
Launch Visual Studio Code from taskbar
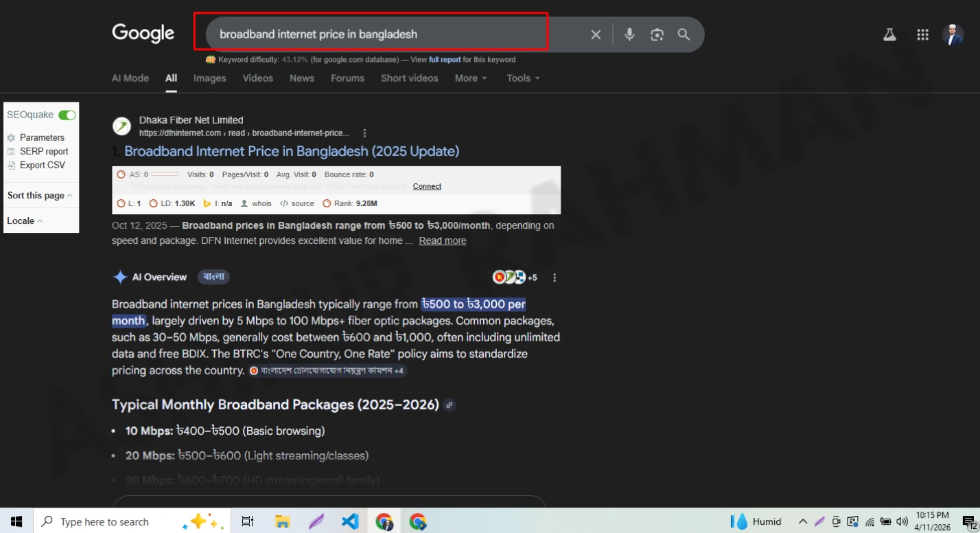pos(350,521)
